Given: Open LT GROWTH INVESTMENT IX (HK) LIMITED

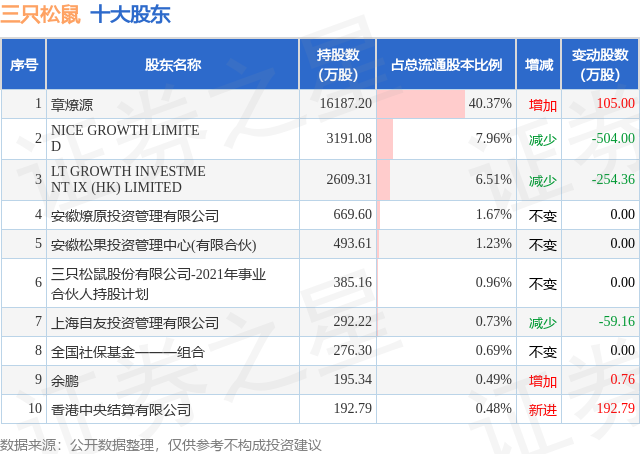Looking at the screenshot, I should (x=128, y=179).
